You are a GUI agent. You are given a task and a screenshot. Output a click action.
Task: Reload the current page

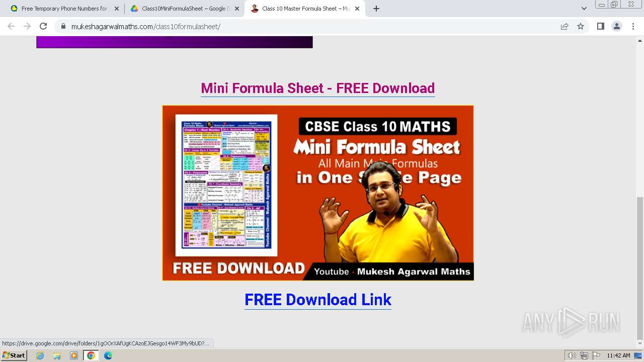click(x=43, y=26)
